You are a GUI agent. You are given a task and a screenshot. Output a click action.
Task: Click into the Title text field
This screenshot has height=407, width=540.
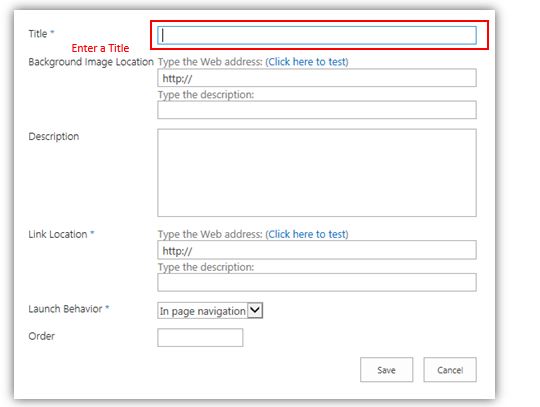tap(317, 35)
